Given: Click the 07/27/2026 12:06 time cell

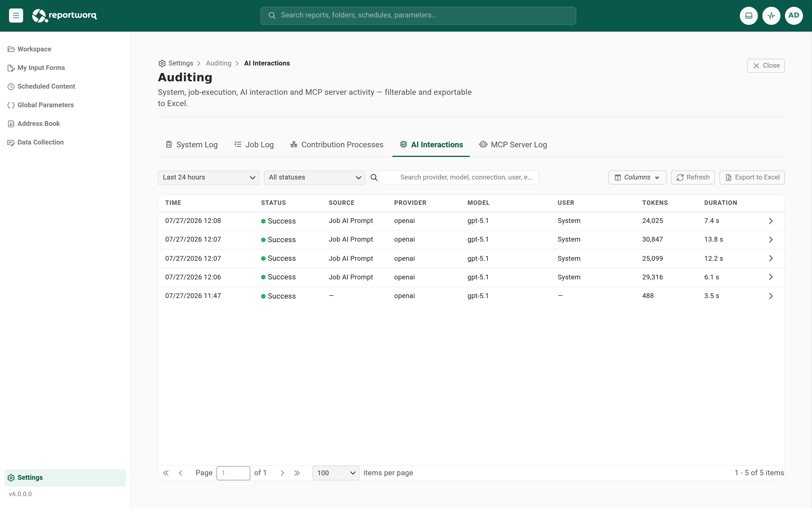Looking at the screenshot, I should click(193, 277).
